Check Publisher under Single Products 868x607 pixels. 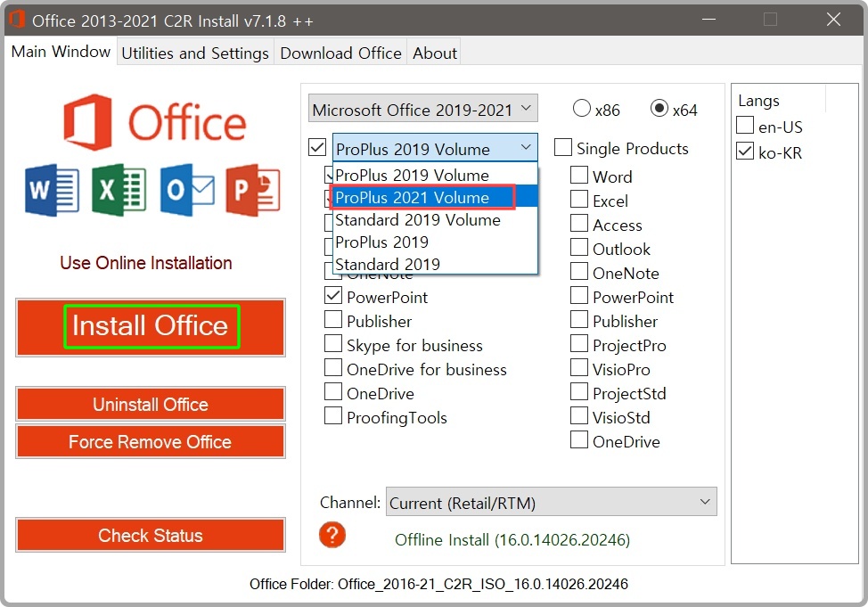pyautogui.click(x=579, y=320)
